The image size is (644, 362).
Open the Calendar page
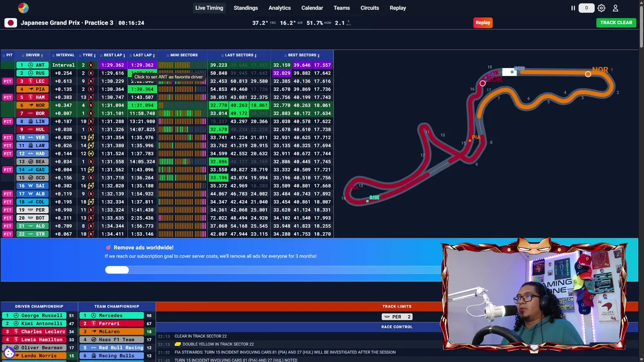[x=312, y=8]
